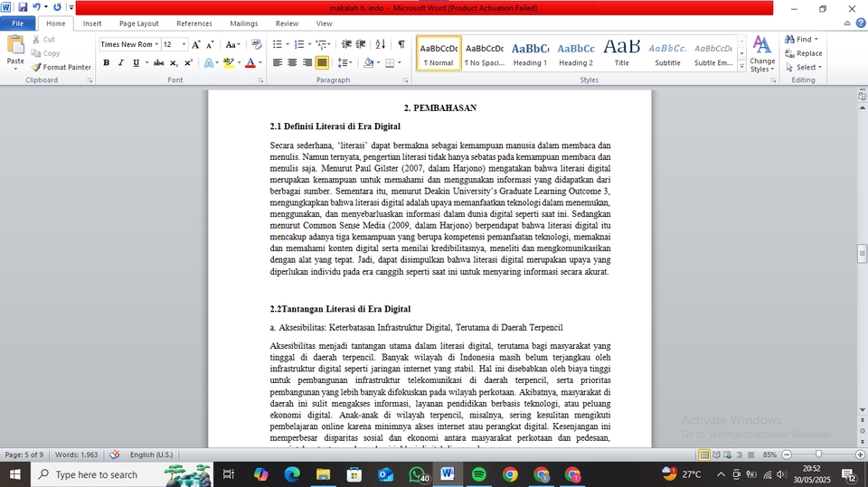Toggle Justify alignment
Image resolution: width=868 pixels, height=487 pixels.
(x=322, y=62)
